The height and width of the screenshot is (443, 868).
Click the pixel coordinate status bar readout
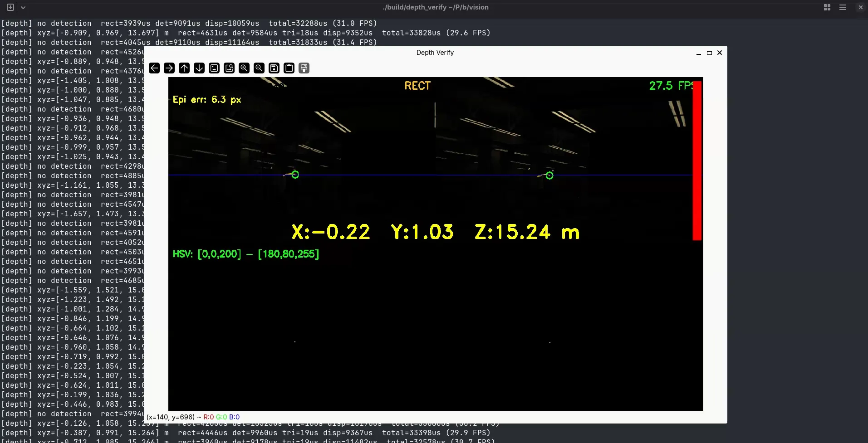193,417
